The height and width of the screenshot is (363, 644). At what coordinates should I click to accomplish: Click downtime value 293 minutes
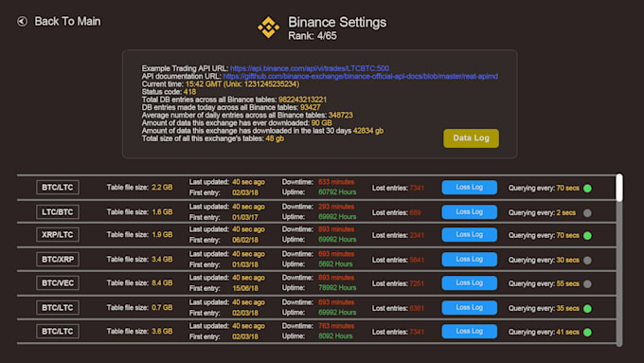point(336,207)
